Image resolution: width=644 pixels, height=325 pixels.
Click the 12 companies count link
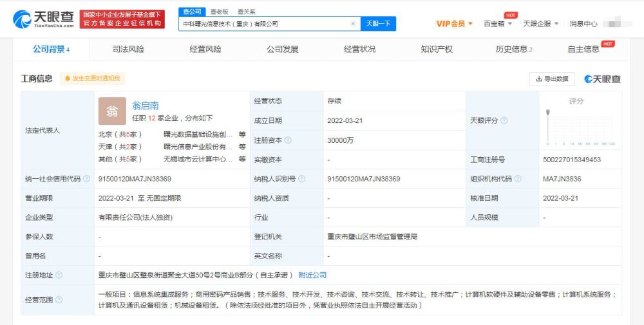click(151, 118)
